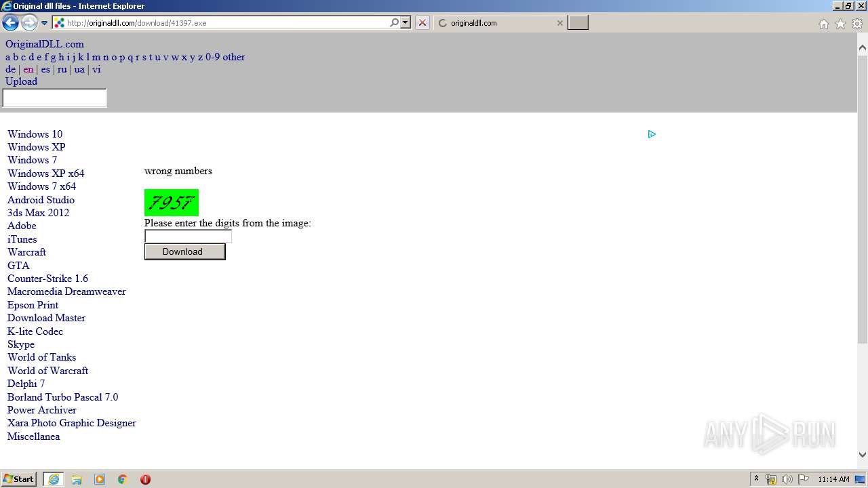The width and height of the screenshot is (868, 488).
Task: Open the Windows 7 x64 category
Action: (x=42, y=186)
